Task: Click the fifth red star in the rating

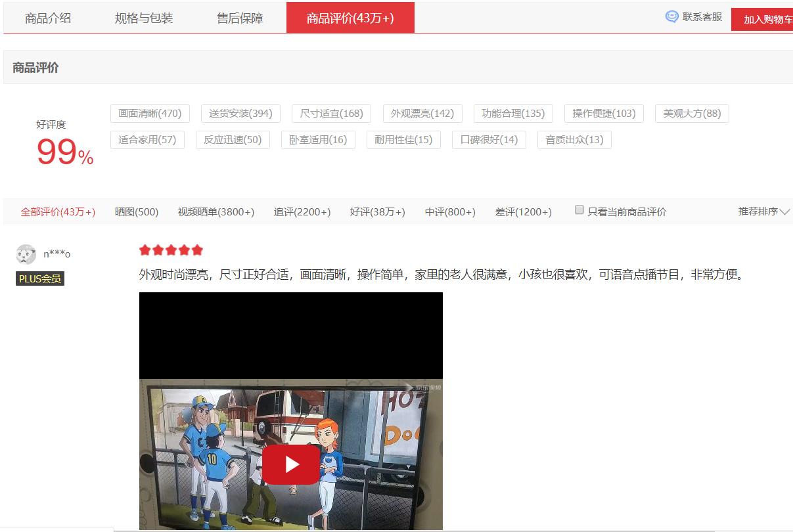Action: 196,250
